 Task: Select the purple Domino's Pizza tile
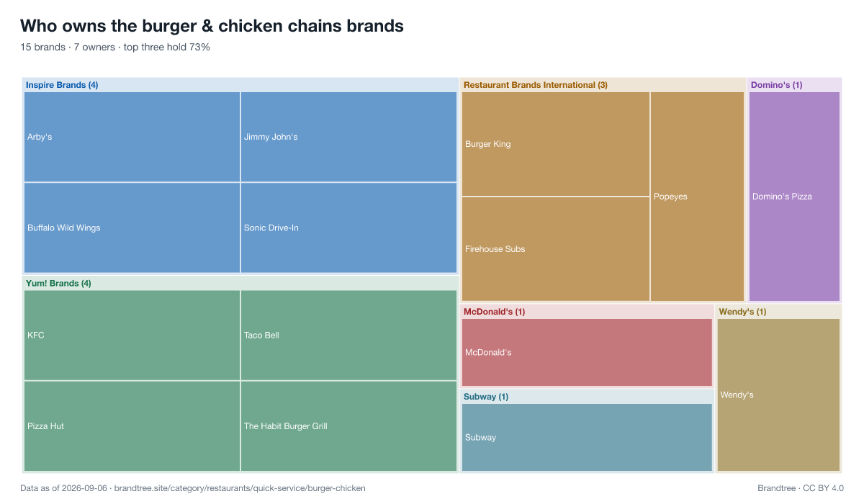click(794, 197)
